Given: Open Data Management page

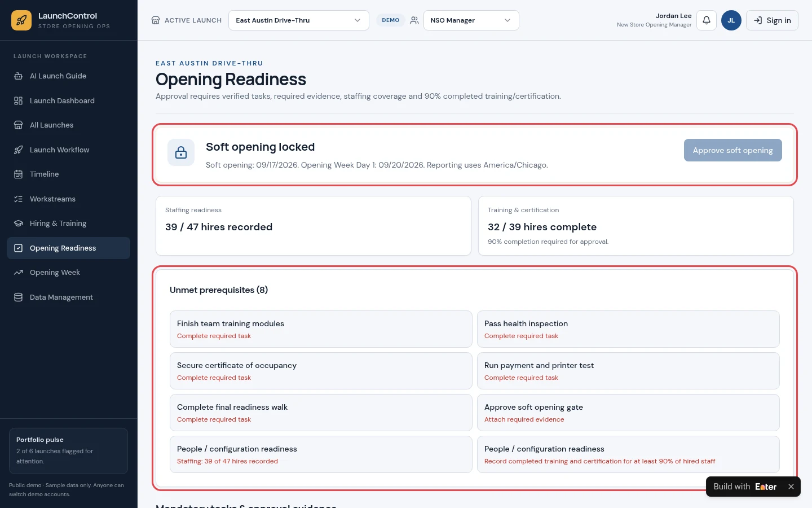Looking at the screenshot, I should [x=68, y=297].
